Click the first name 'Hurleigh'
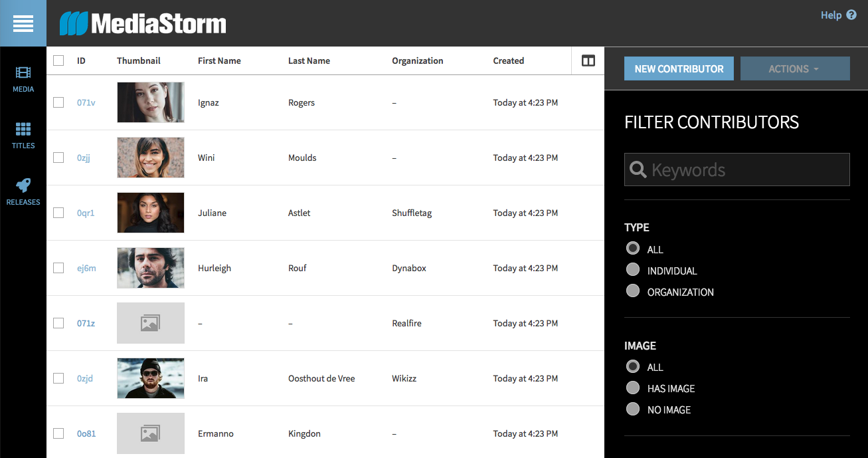Image resolution: width=868 pixels, height=458 pixels. (215, 268)
